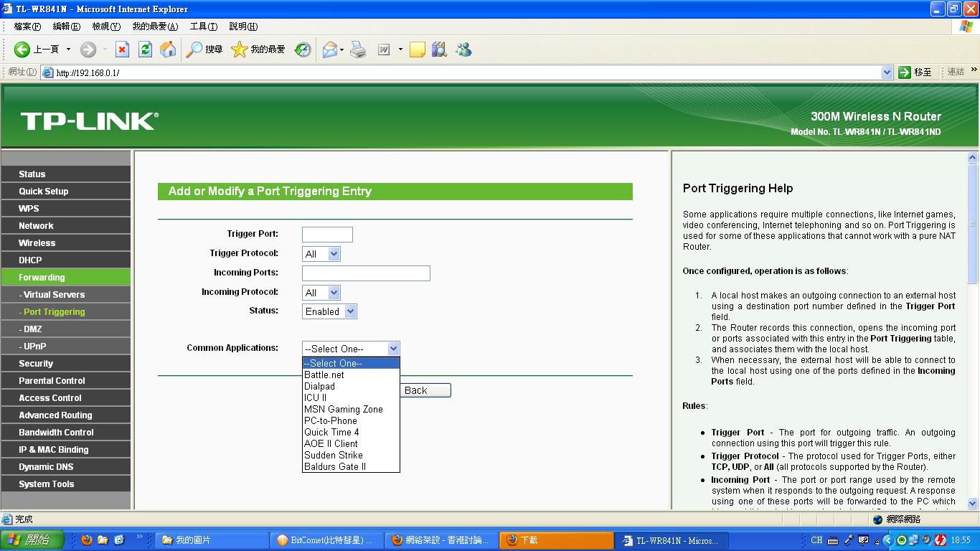The image size is (980, 551).
Task: Open Bandwidth Control in sidebar
Action: coord(65,432)
